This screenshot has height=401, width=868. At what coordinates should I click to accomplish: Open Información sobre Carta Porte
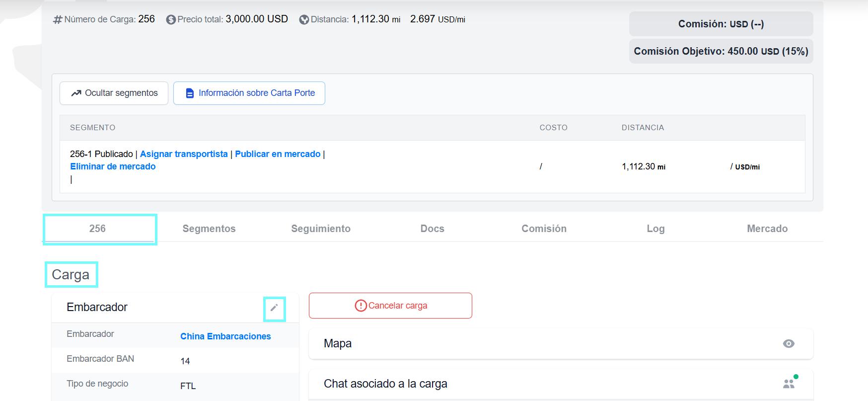[x=249, y=93]
